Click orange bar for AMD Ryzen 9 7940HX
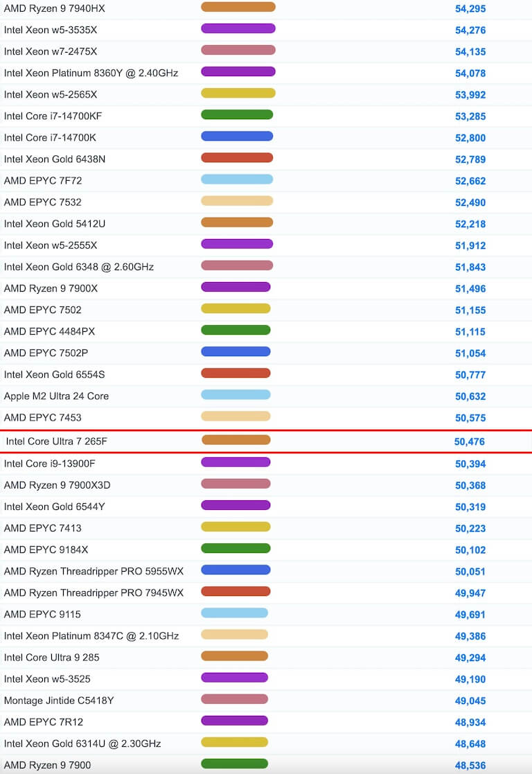Viewport: 532px width, 774px height. pos(238,7)
